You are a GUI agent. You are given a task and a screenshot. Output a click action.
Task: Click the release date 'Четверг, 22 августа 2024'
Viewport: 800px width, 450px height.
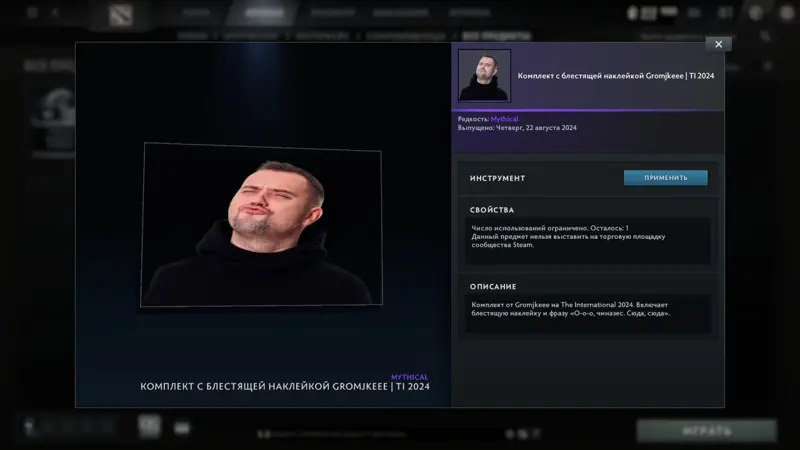pyautogui.click(x=536, y=128)
